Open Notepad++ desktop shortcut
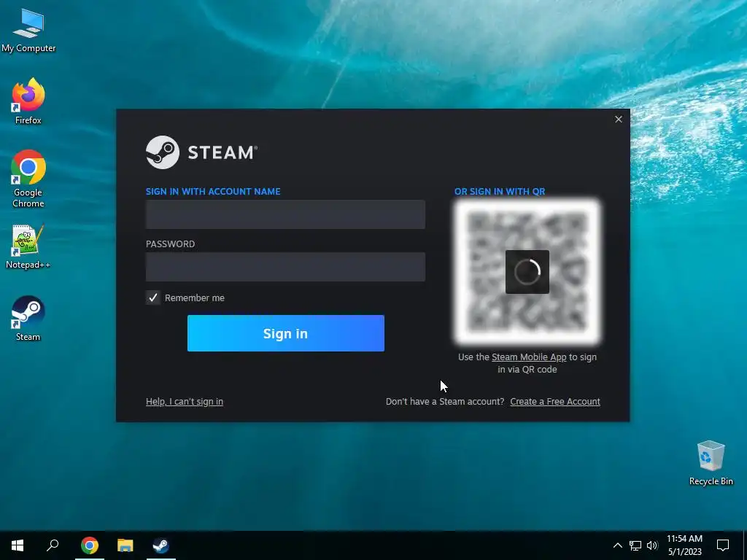 point(28,246)
